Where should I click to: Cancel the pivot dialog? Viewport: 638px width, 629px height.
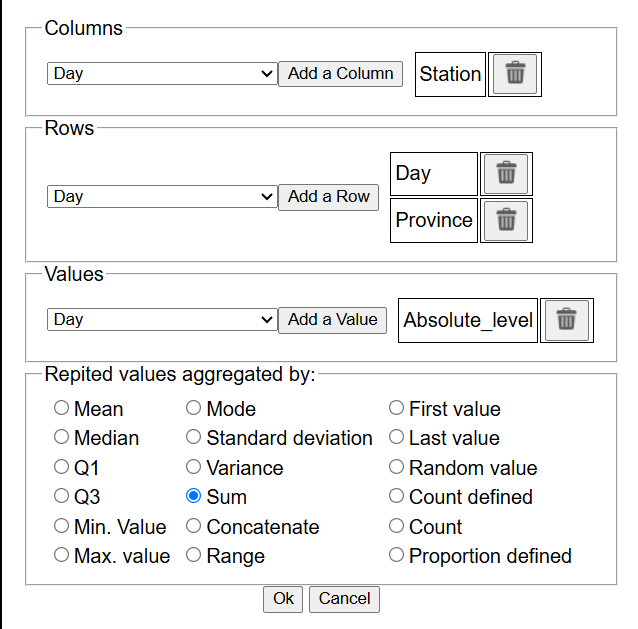pyautogui.click(x=344, y=599)
